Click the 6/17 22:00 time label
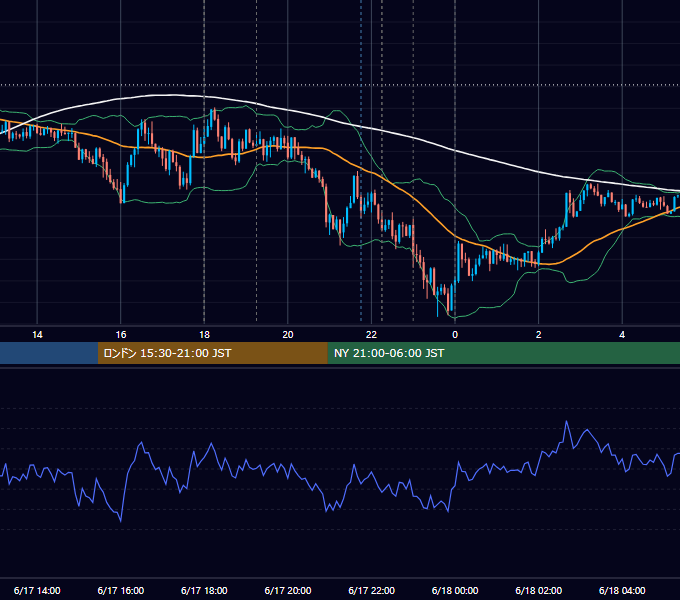680x600 pixels. coord(372,590)
